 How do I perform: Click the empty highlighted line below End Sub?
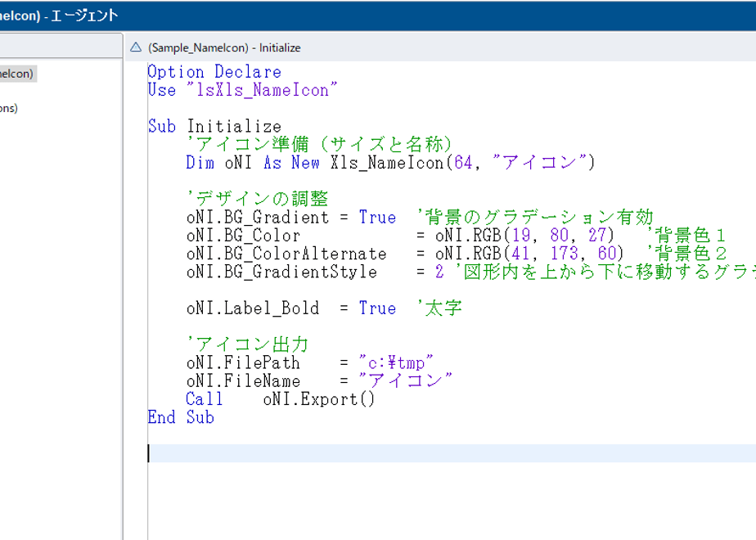[x=452, y=453]
